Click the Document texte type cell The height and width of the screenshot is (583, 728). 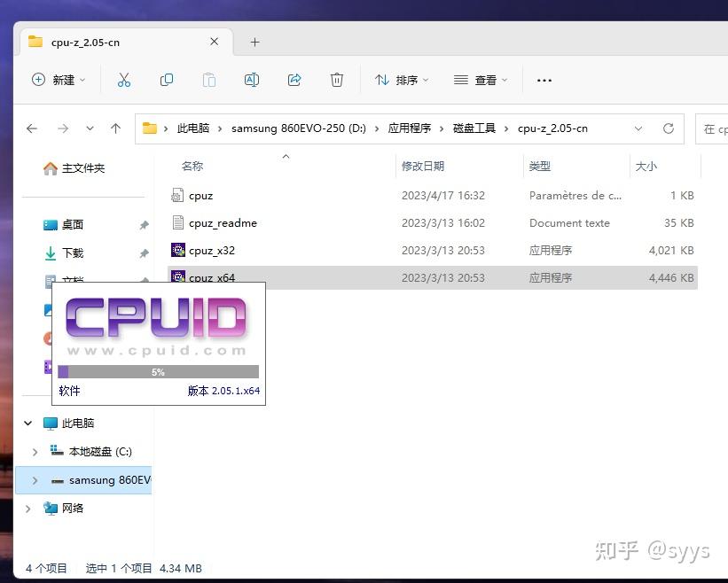[569, 223]
